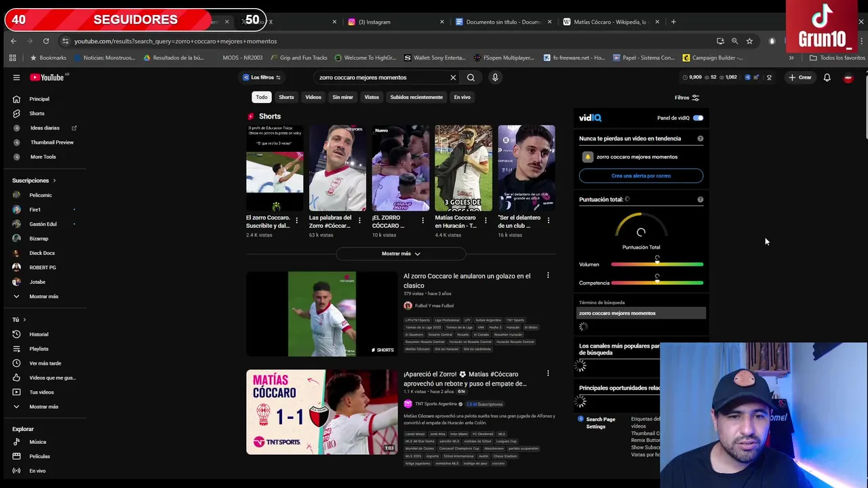The width and height of the screenshot is (868, 488).
Task: Expand 'Tú' list with 'Mostrar más'
Action: coord(43,407)
